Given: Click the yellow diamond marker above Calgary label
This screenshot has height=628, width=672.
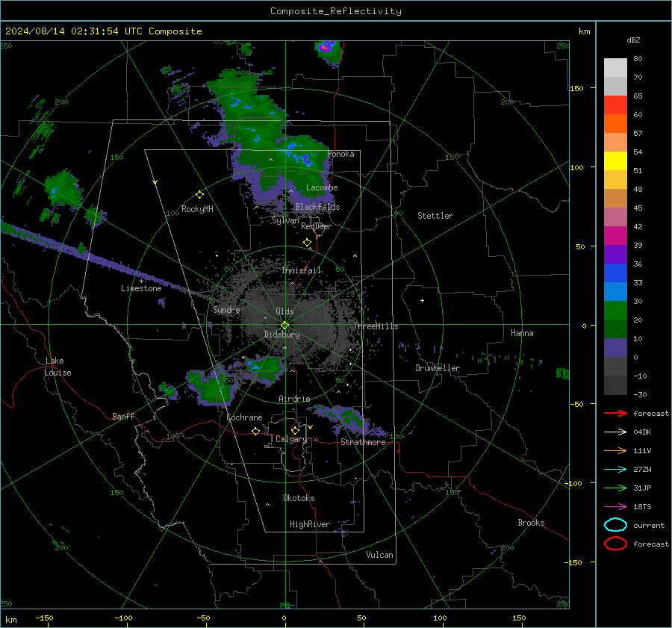Looking at the screenshot, I should point(295,430).
